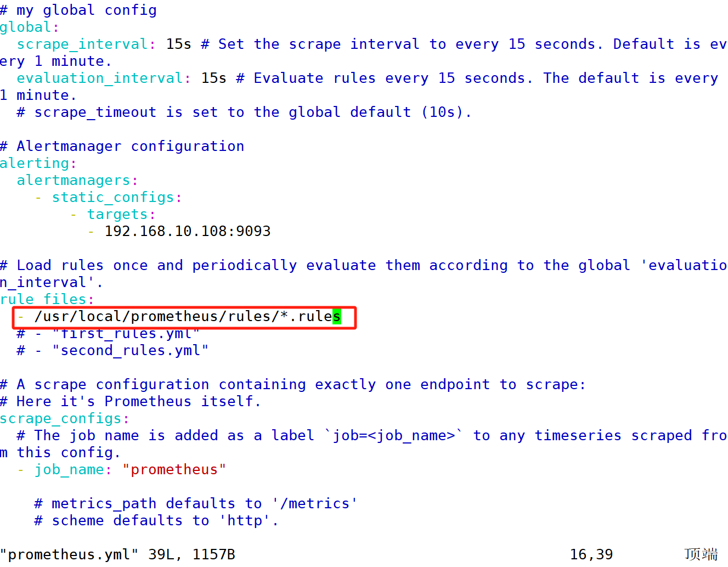The width and height of the screenshot is (728, 567).
Task: Click the "# metrics_path defaults to" comment
Action: coord(196,504)
